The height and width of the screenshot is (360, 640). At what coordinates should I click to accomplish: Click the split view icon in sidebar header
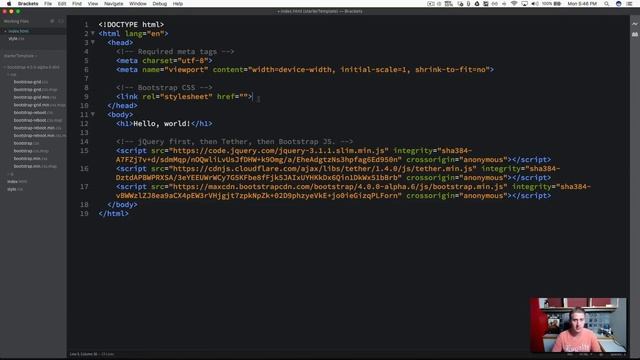coord(61,21)
